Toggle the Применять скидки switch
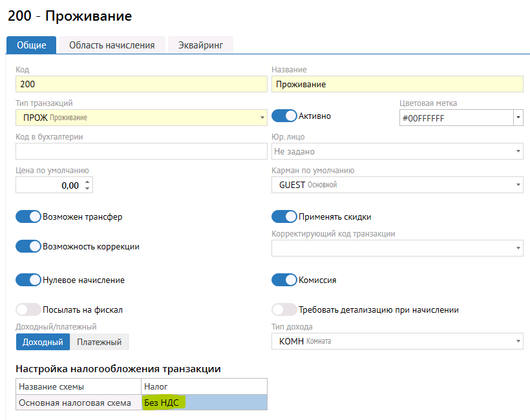Viewport: 530px width, 420px height. [284, 217]
